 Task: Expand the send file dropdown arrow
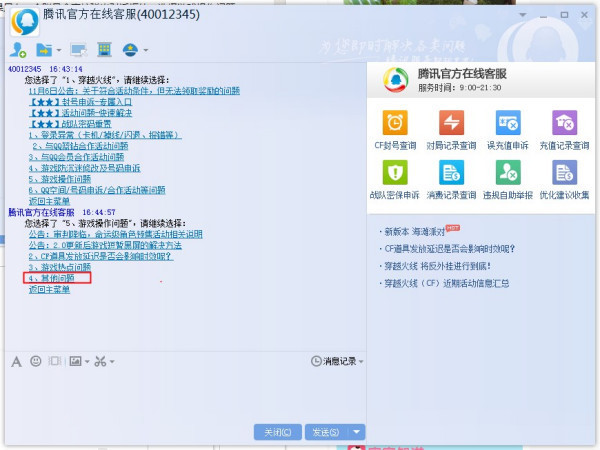(59, 50)
